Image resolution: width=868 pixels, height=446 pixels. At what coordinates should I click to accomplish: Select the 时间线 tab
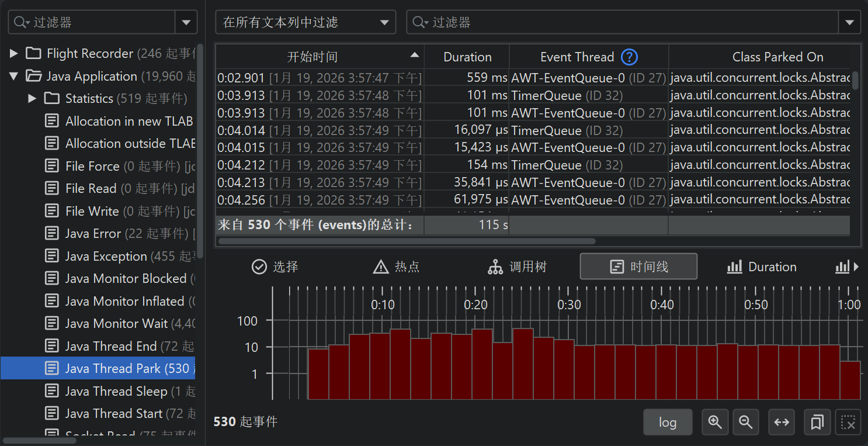638,267
